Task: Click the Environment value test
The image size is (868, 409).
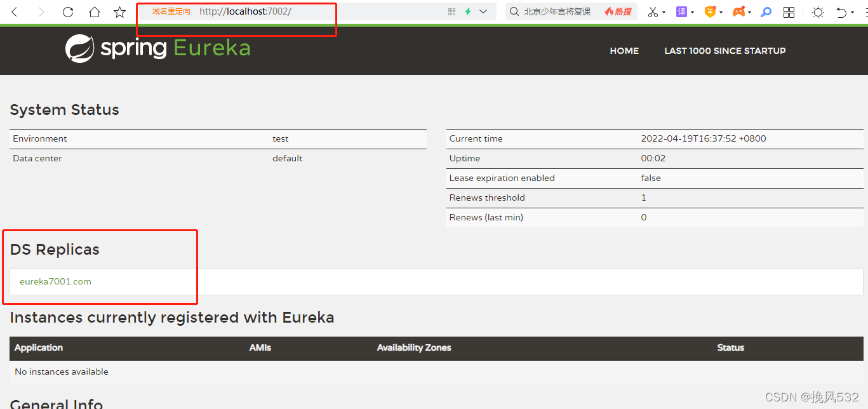Action: click(x=281, y=138)
